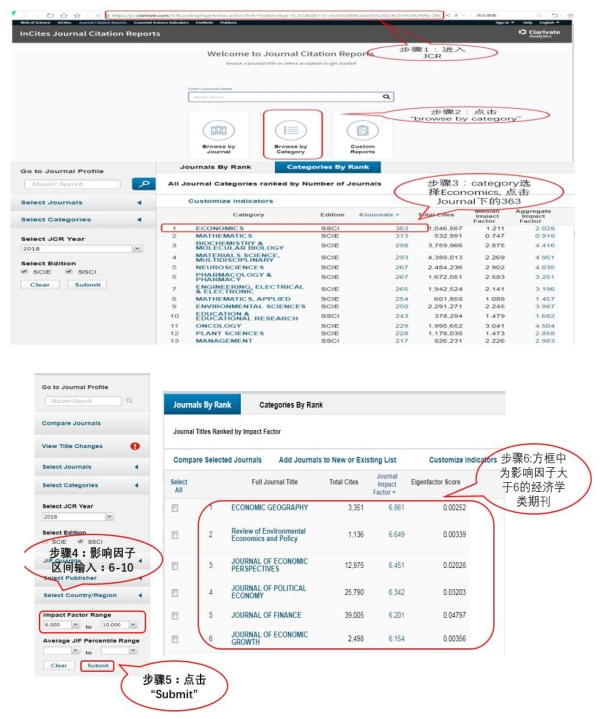Expand Select Categories arrow below View Title Changes
The width and height of the screenshot is (600, 719).
point(136,485)
